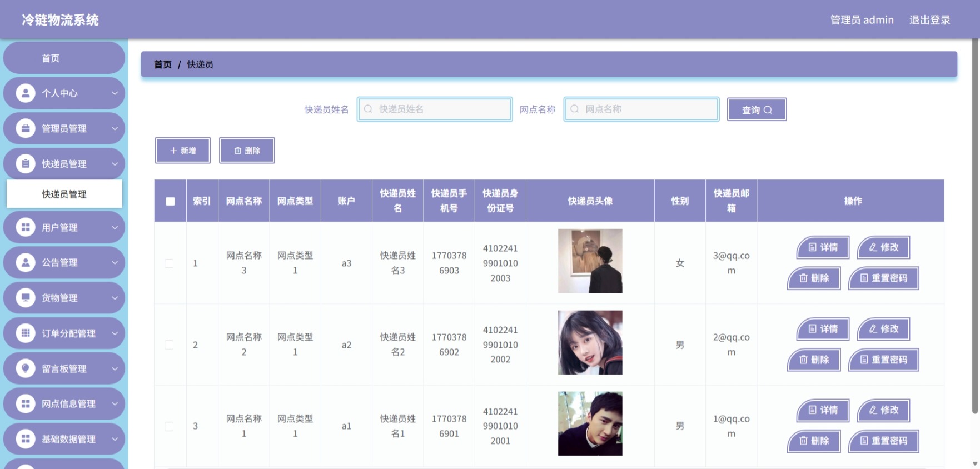This screenshot has height=469, width=980.
Task: Click the 删除 button for a3 row
Action: 814,278
